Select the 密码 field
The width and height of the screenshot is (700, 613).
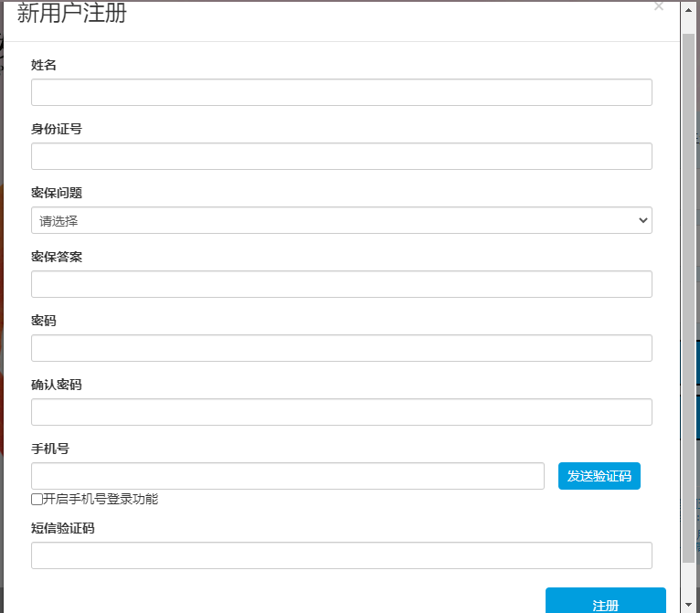click(x=341, y=348)
